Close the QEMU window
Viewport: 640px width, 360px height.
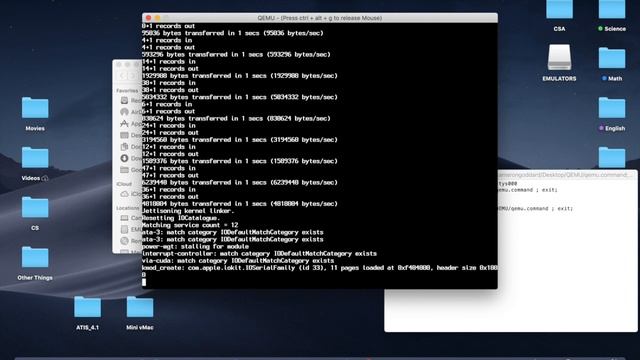click(x=149, y=18)
